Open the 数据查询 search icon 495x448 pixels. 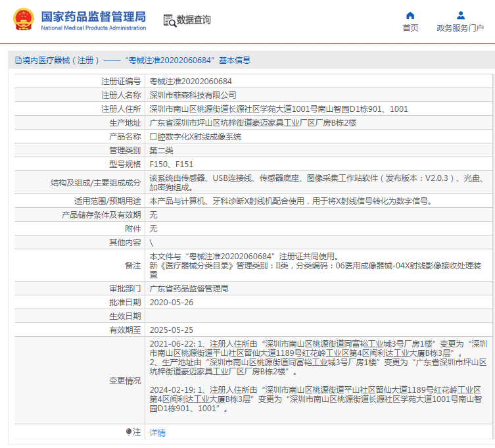(170, 20)
